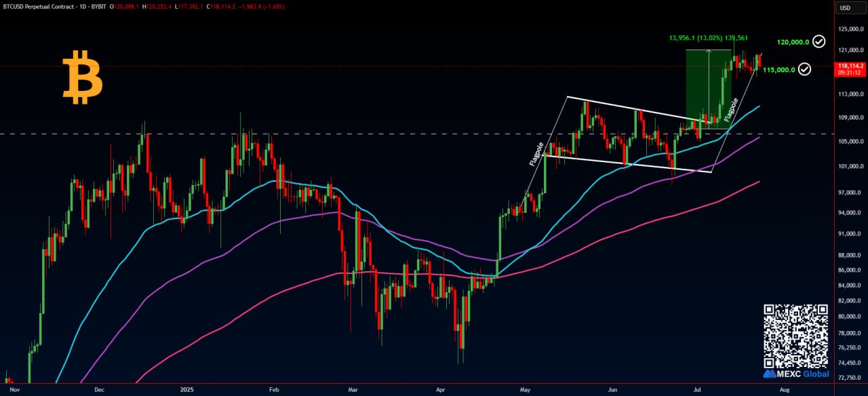868x396 pixels.
Task: Click the MEXC Global logo
Action: click(x=796, y=374)
